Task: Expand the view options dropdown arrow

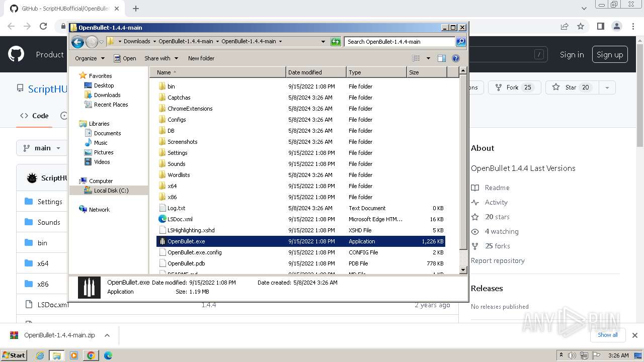Action: (x=428, y=58)
